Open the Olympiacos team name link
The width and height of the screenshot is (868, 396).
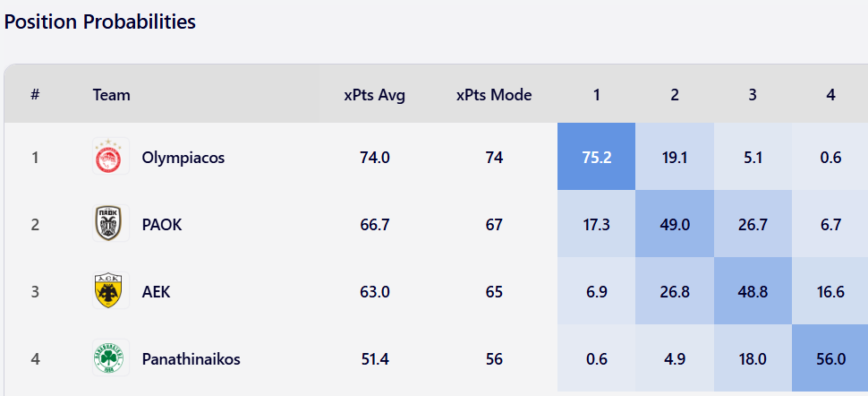[183, 158]
